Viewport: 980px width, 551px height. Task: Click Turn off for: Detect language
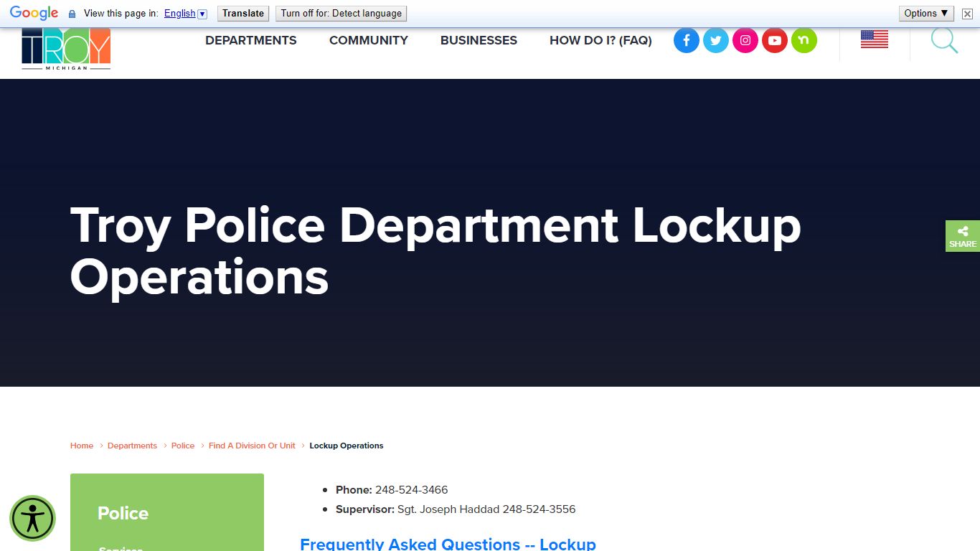pyautogui.click(x=341, y=14)
